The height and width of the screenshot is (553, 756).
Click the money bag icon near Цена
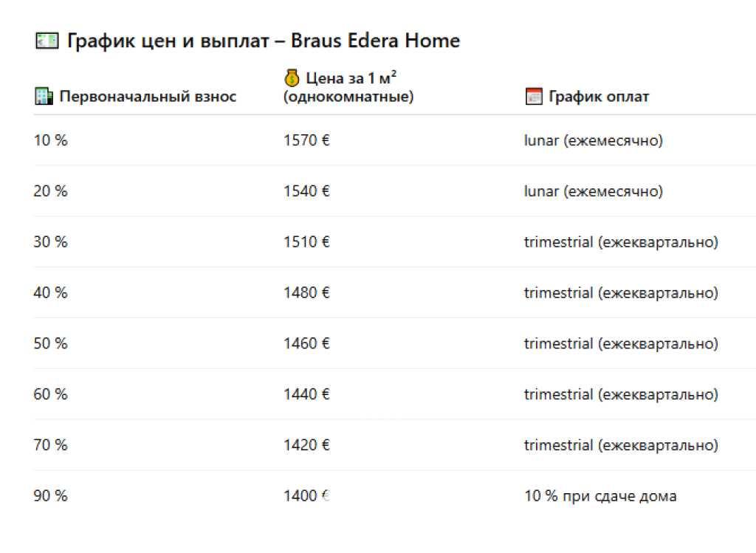pos(292,78)
